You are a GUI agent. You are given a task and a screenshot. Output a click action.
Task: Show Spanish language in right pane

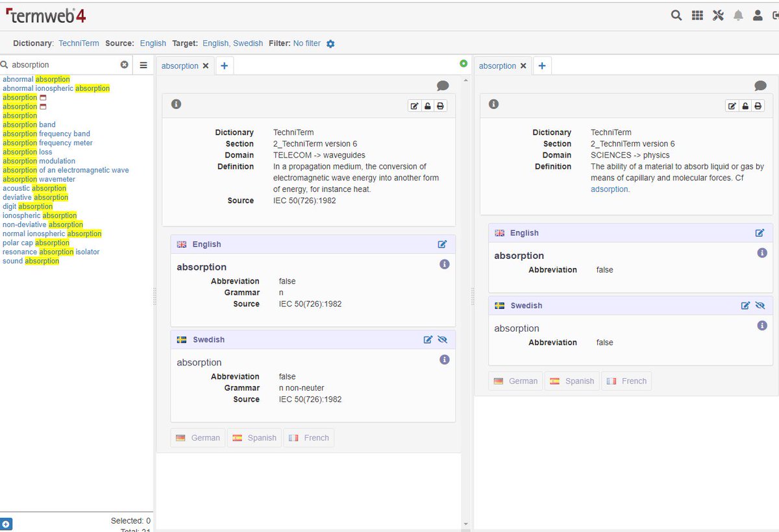point(572,381)
